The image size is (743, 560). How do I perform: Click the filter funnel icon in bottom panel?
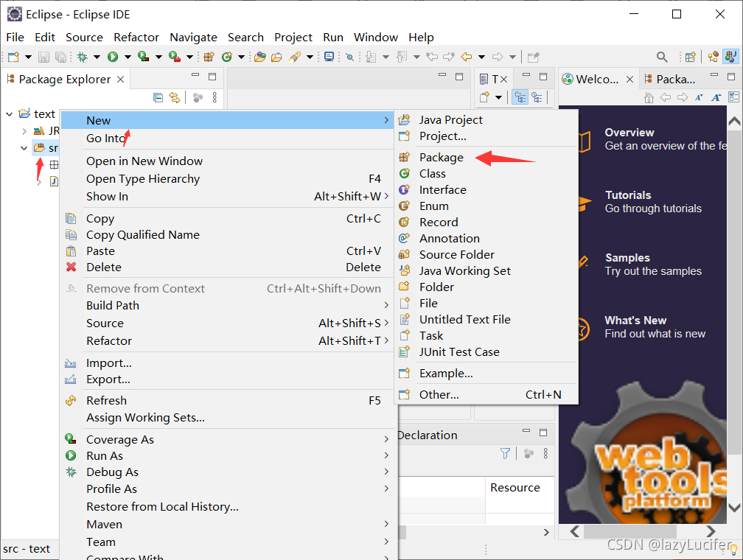505,453
